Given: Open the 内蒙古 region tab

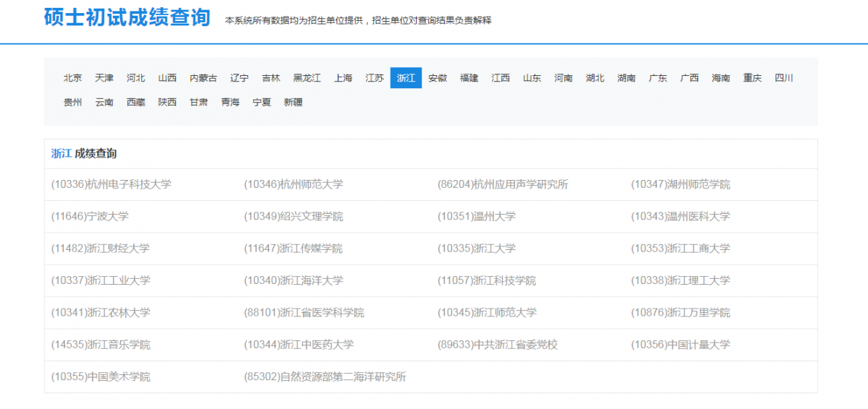Looking at the screenshot, I should pos(203,78).
